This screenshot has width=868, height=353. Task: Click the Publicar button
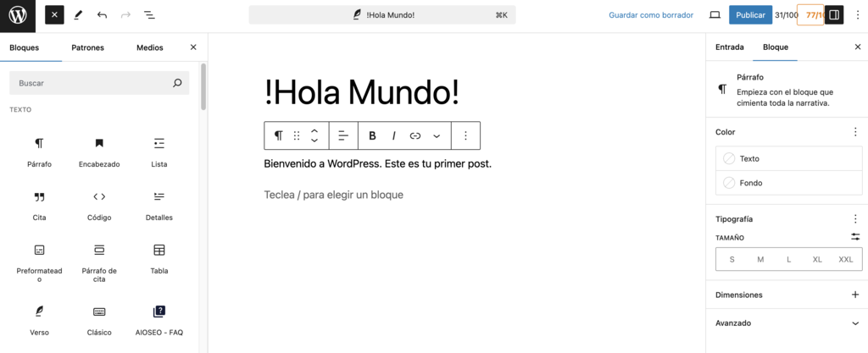click(751, 15)
